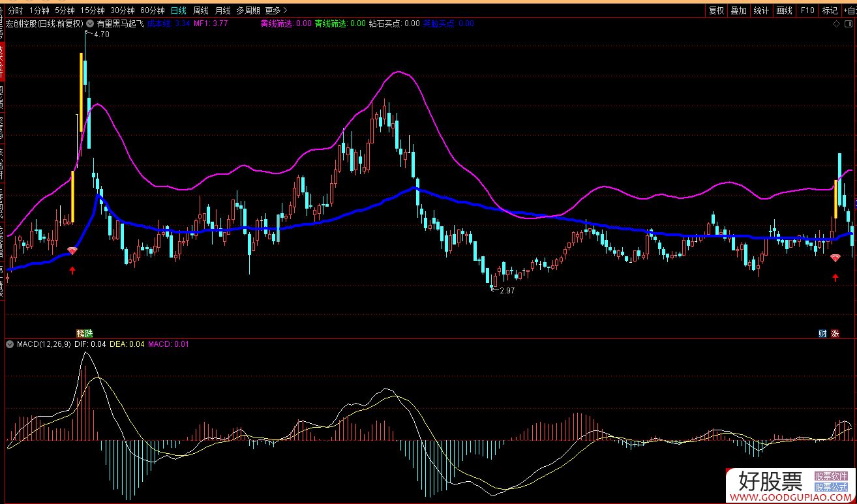Screen dimensions: 857x504
Task: Click the 涨 badge at chart bottom
Action: coord(835,333)
